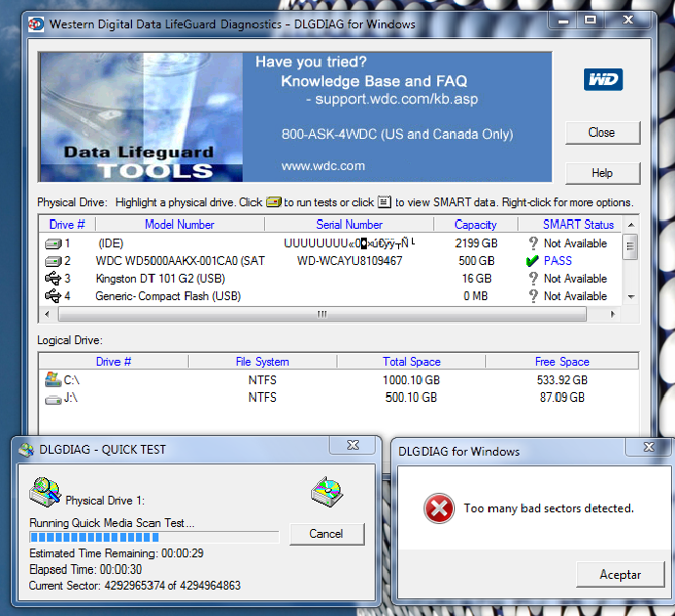The height and width of the screenshot is (616, 675).
Task: Click Aceptar to dismiss the error
Action: tap(619, 575)
